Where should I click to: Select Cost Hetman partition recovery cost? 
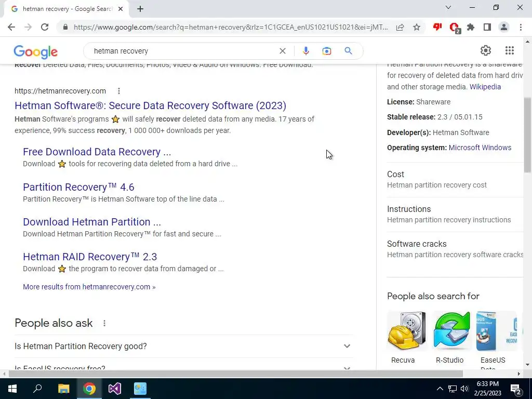(x=455, y=179)
